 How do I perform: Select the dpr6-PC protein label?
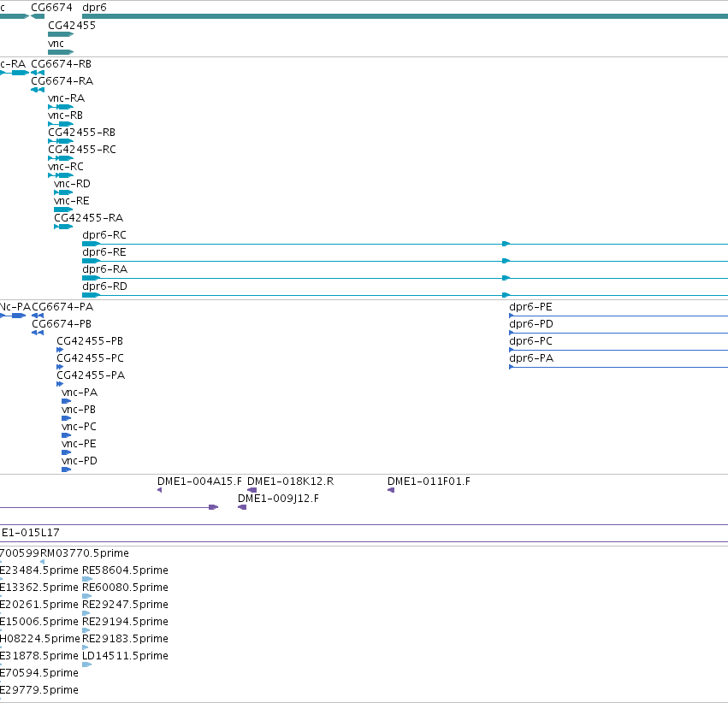point(531,341)
